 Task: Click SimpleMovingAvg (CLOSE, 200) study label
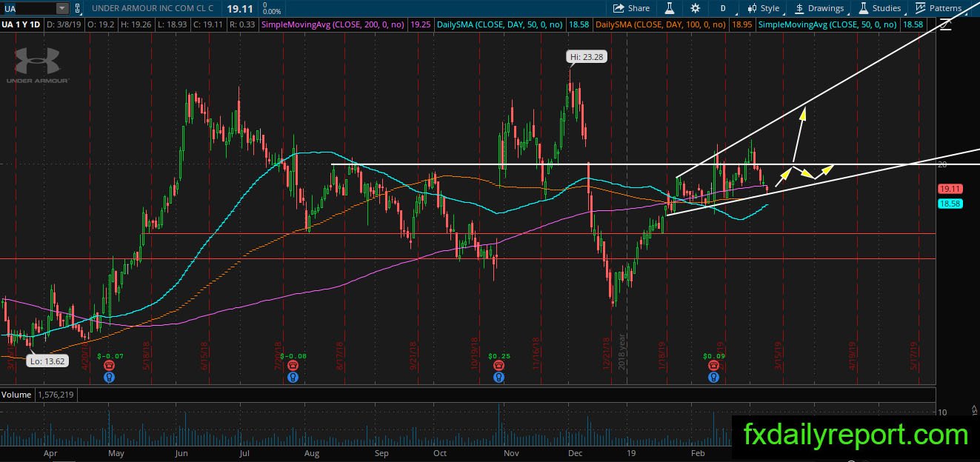tap(336, 24)
